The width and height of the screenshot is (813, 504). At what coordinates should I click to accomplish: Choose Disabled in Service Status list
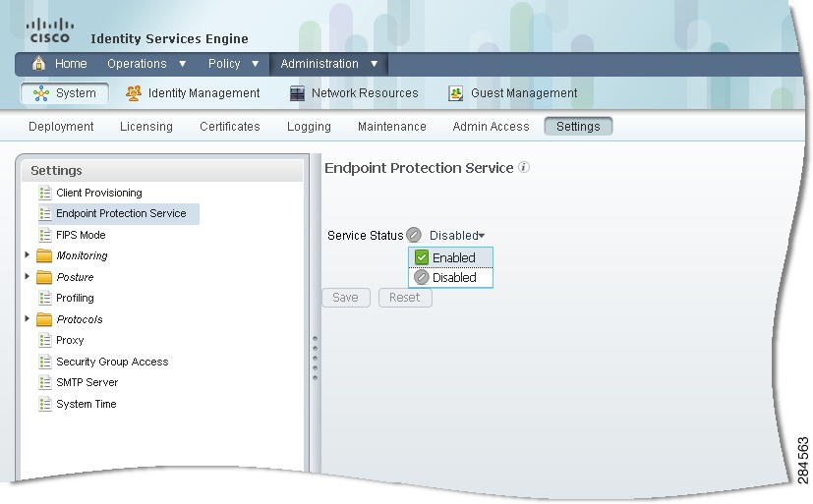coord(450,278)
